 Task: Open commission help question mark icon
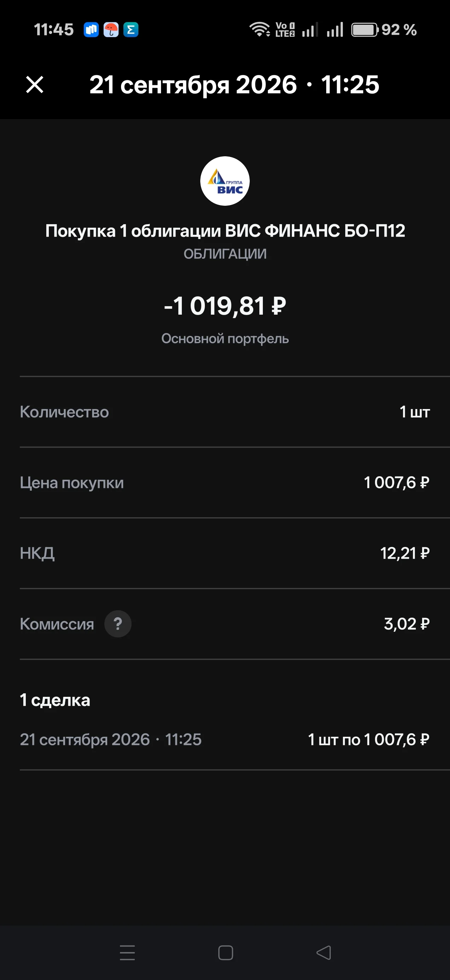point(118,624)
